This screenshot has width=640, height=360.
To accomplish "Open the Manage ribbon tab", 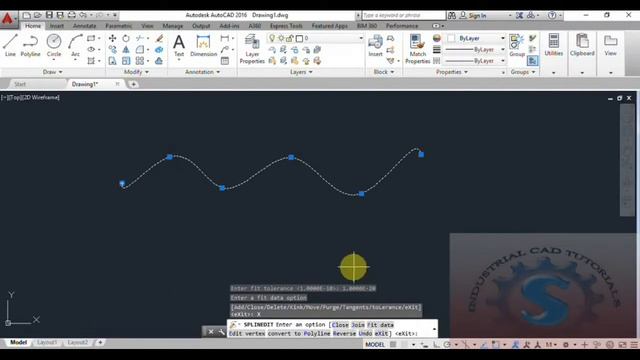I will click(173, 26).
